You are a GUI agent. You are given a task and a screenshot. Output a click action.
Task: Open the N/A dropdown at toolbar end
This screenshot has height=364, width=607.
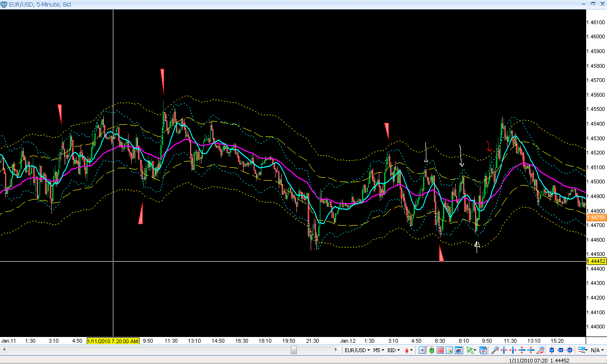coord(596,350)
